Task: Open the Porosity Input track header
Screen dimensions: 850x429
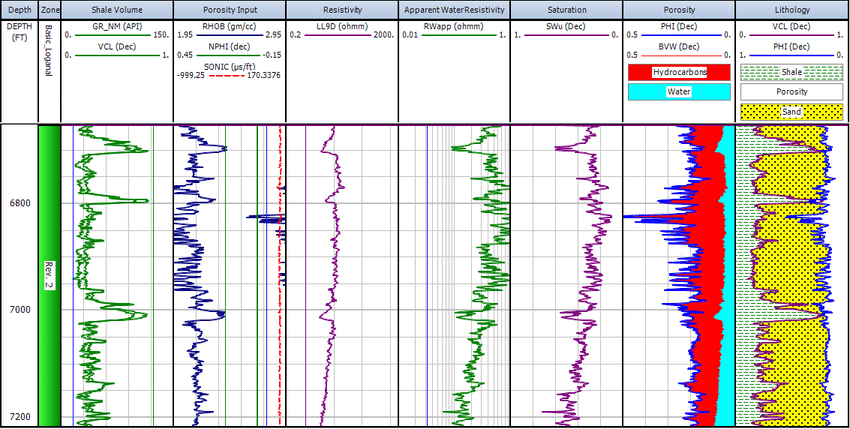Action: (229, 10)
